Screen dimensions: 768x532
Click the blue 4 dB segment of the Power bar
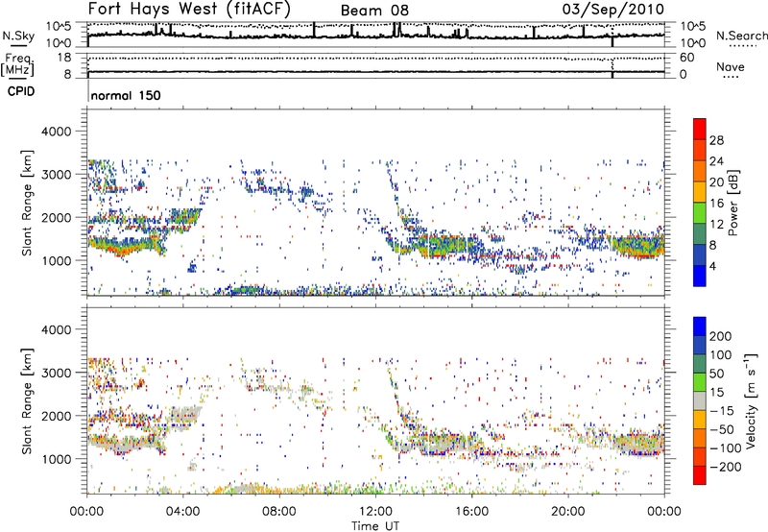pos(700,276)
